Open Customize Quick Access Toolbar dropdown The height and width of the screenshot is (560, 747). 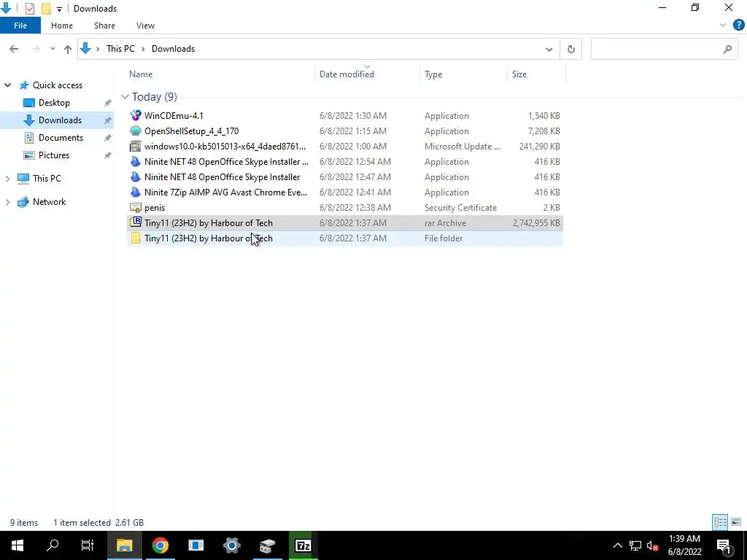point(59,9)
